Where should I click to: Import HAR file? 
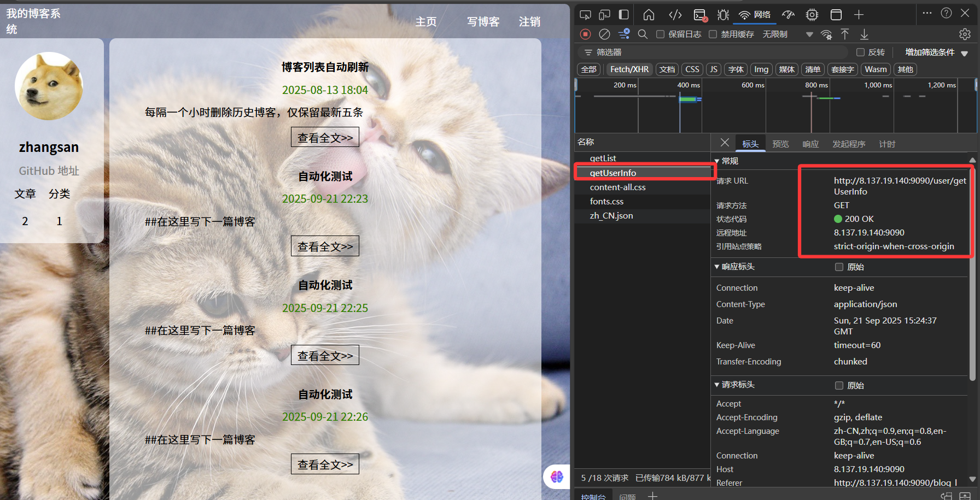tap(845, 34)
